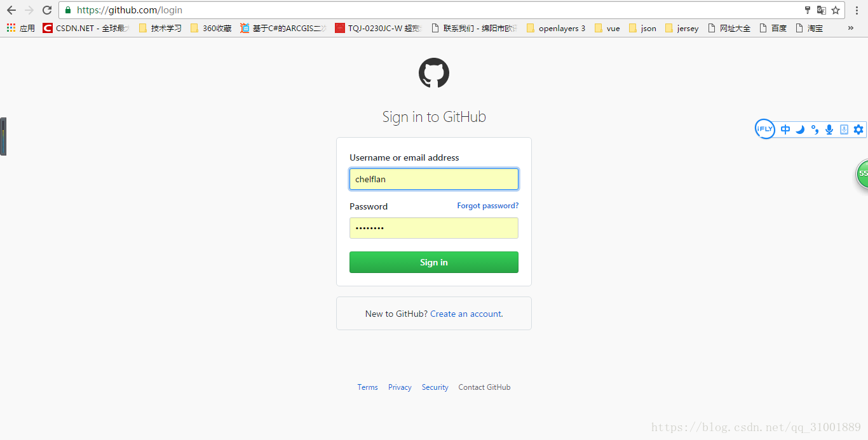868x440 pixels.
Task: Open the Terms footer link
Action: pyautogui.click(x=367, y=387)
